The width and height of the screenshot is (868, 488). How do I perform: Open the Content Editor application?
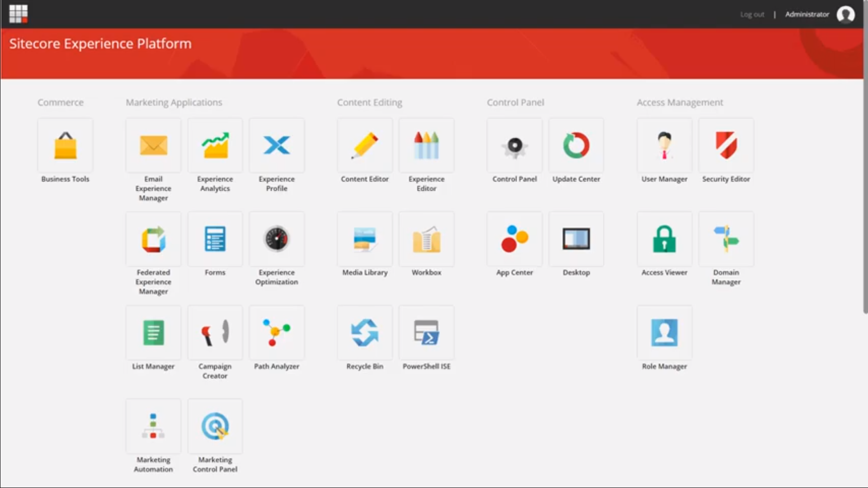point(364,145)
